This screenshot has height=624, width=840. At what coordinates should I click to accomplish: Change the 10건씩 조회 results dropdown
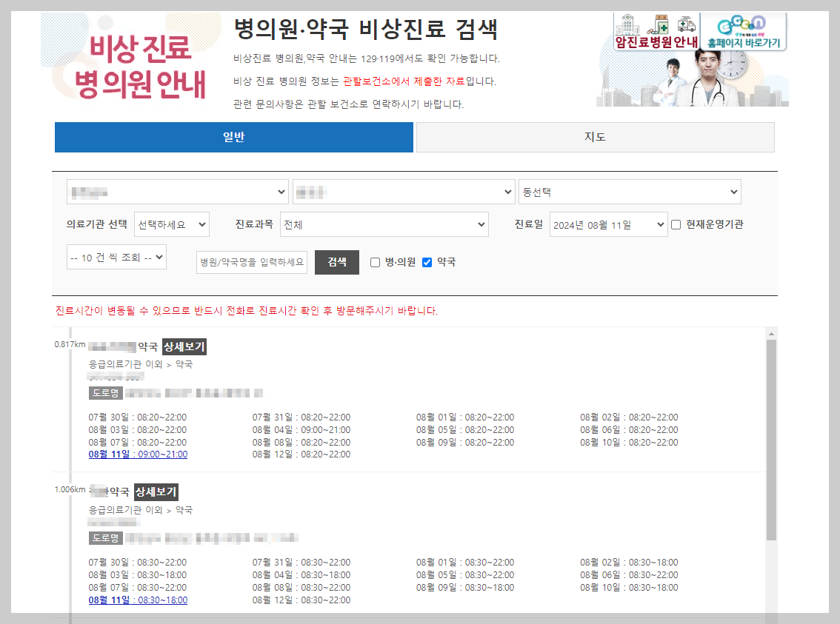(116, 257)
